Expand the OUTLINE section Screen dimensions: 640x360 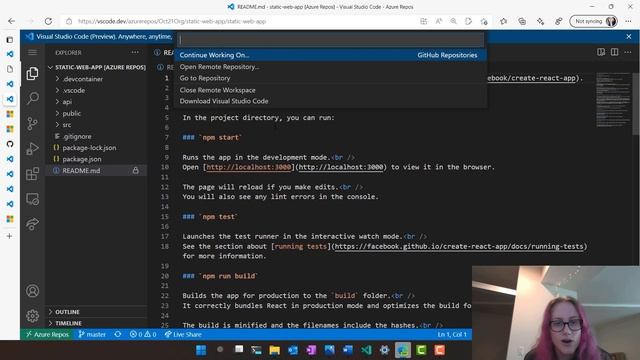(x=96, y=312)
